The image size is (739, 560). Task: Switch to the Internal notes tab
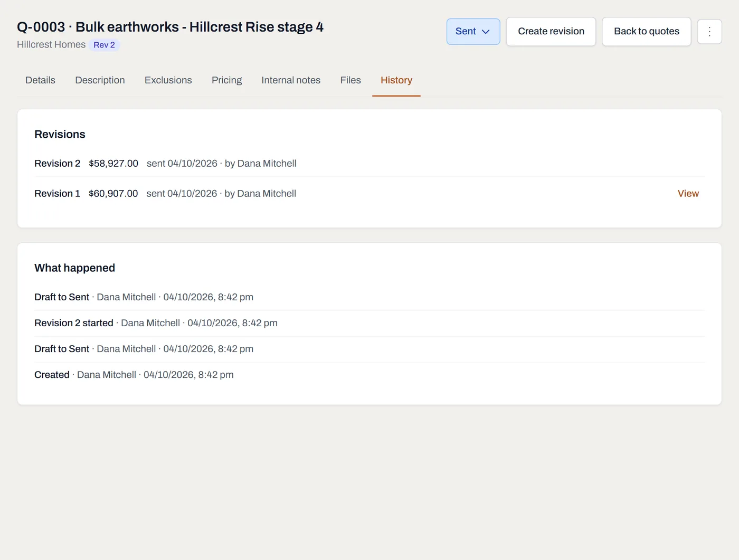coord(291,80)
